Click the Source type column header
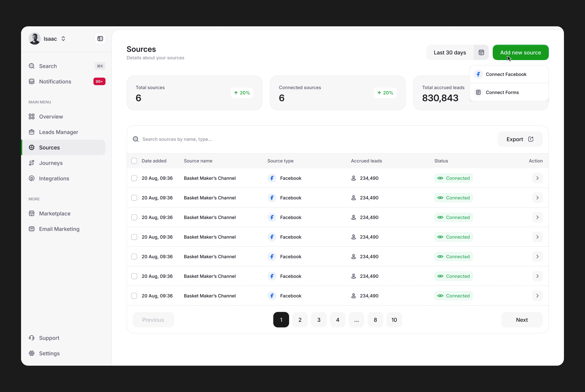The height and width of the screenshot is (392, 585). tap(280, 161)
